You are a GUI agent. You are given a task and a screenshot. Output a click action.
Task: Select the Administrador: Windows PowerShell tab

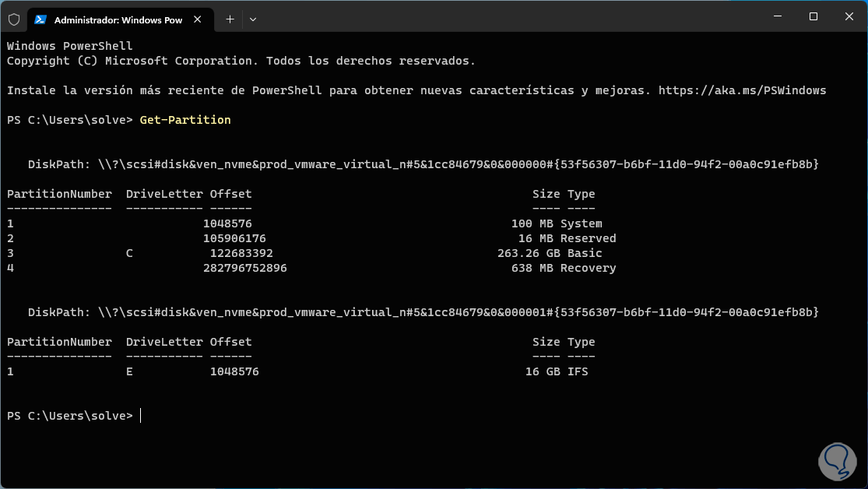[117, 19]
